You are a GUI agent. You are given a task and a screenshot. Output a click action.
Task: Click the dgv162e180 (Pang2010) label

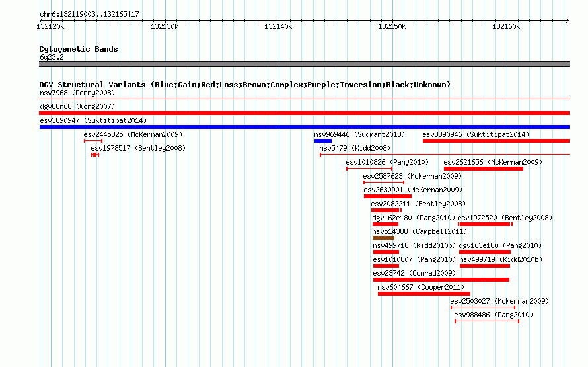[x=413, y=218]
